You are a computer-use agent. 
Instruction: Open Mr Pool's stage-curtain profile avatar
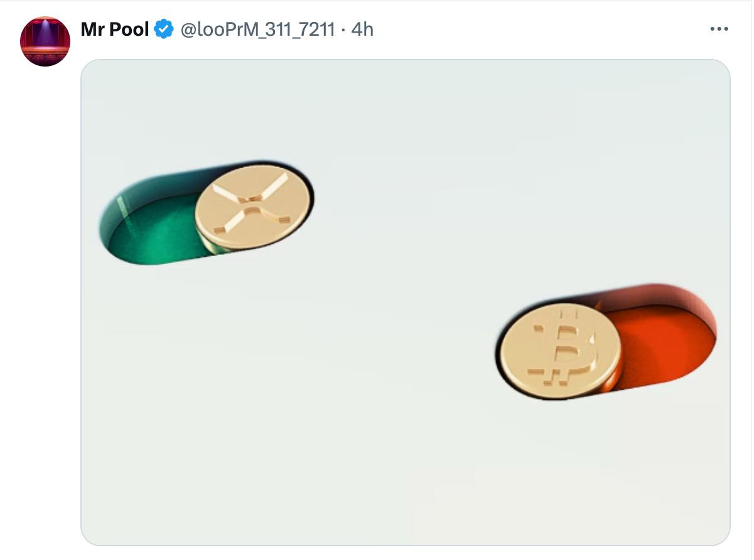pyautogui.click(x=45, y=41)
